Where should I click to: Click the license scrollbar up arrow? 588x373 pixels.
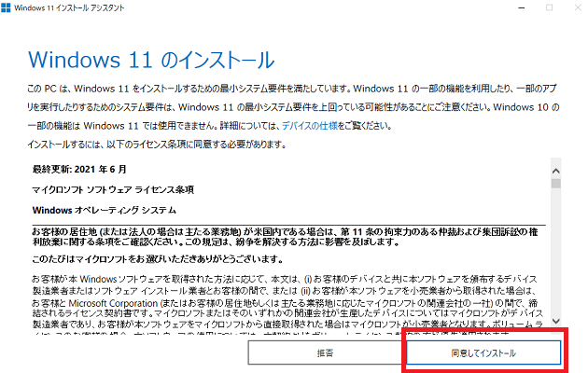tap(556, 172)
